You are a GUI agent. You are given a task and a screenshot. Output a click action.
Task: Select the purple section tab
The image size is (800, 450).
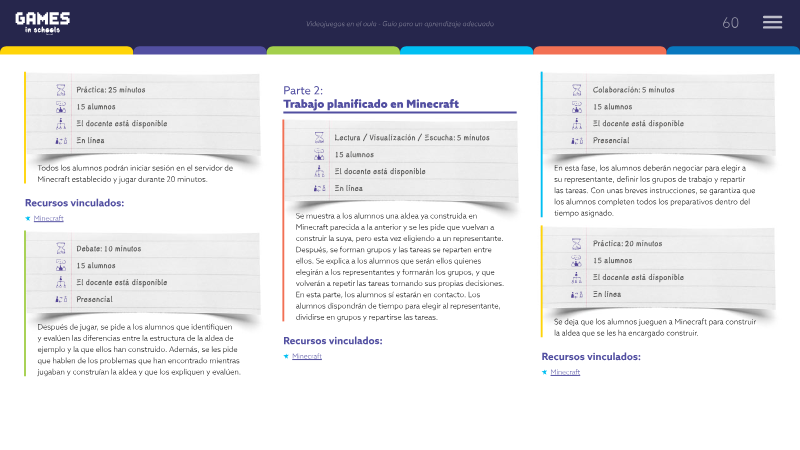[x=200, y=50]
